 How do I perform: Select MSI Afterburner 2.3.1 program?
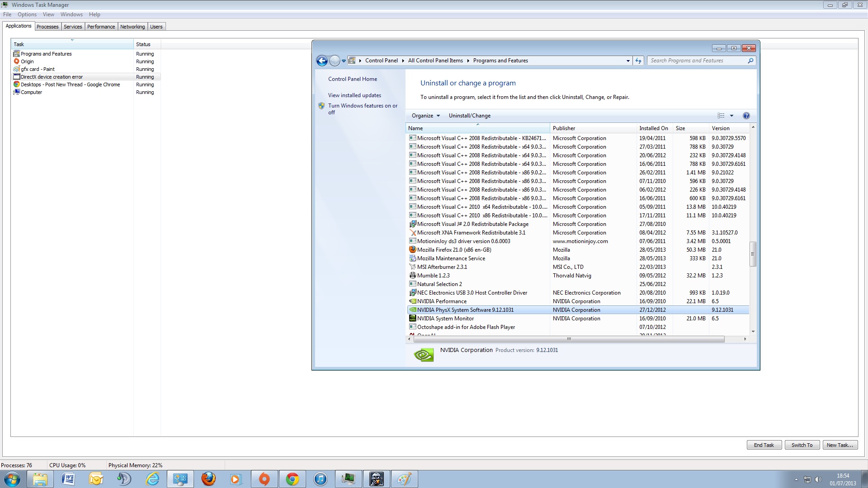point(578,267)
